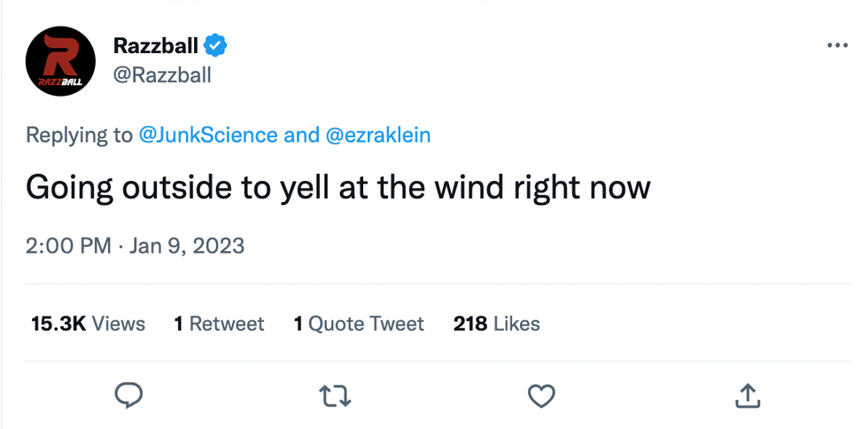Reply to the Razzball tweet
The image size is (868, 429).
[129, 395]
